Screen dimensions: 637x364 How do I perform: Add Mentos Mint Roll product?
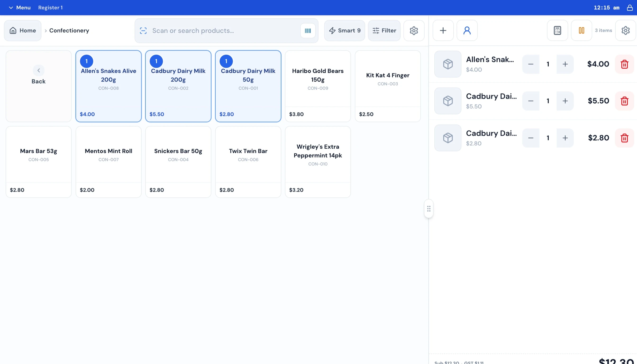(108, 162)
